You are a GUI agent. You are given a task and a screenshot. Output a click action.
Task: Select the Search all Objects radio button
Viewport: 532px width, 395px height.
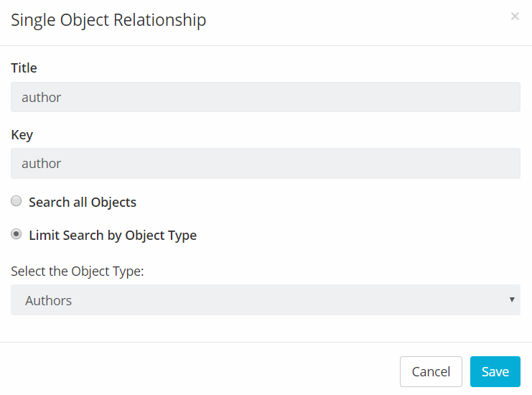(17, 202)
